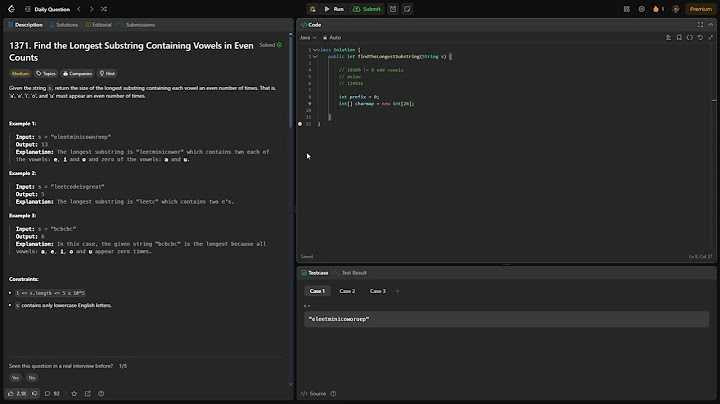Open the settings gear icon

(x=641, y=9)
